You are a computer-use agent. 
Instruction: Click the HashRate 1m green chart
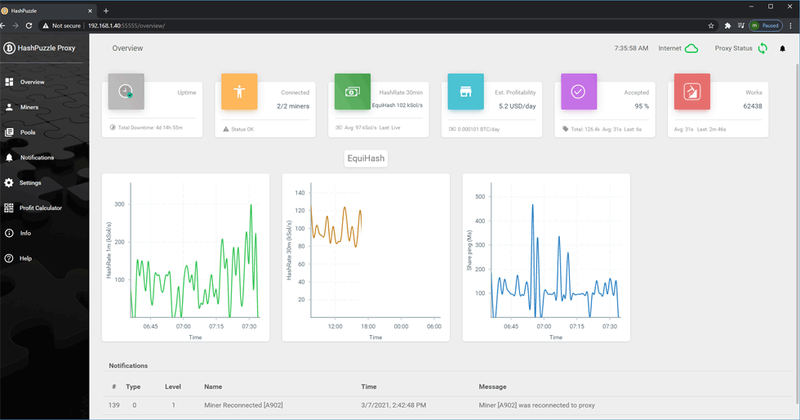186,257
